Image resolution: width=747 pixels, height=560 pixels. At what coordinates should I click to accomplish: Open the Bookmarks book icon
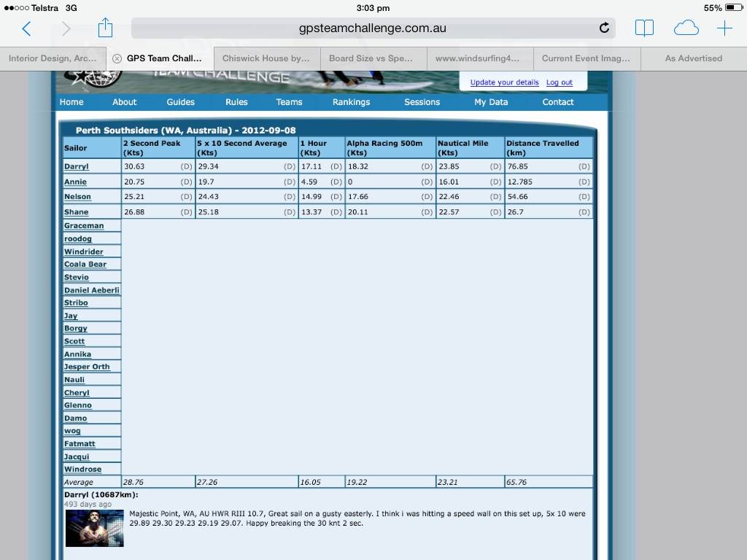tap(644, 28)
